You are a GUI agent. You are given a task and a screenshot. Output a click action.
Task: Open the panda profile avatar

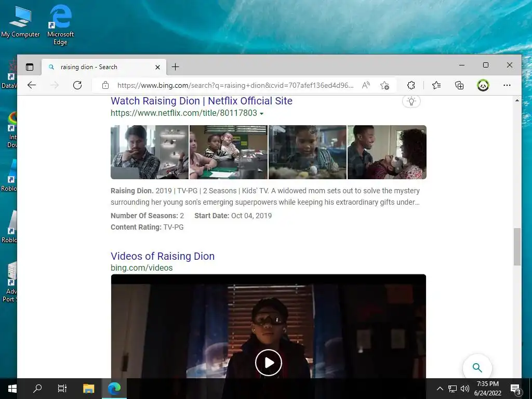483,85
